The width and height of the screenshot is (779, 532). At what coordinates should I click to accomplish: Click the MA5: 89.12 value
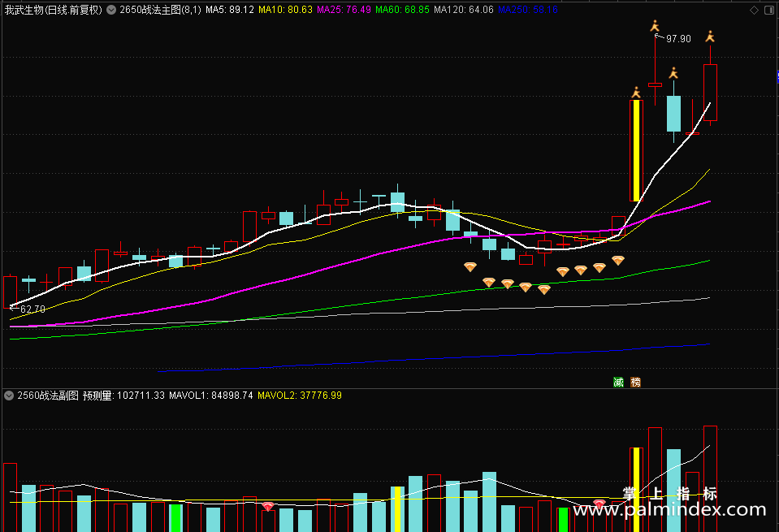tap(230, 10)
